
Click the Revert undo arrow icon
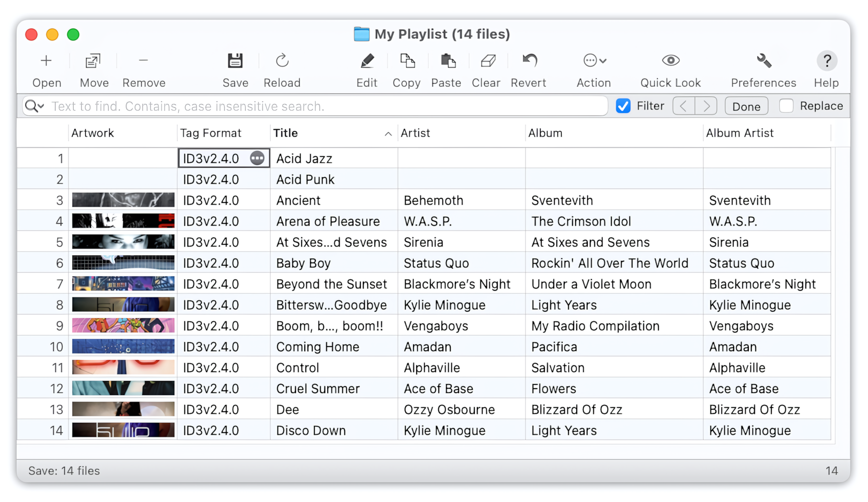click(530, 61)
